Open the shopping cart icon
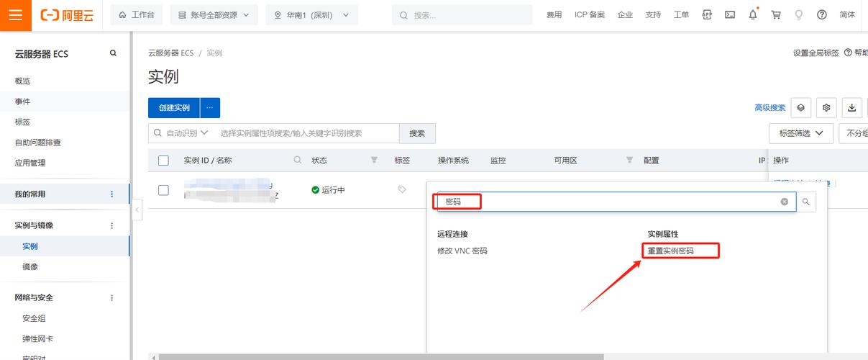The width and height of the screenshot is (868, 360). coord(776,15)
